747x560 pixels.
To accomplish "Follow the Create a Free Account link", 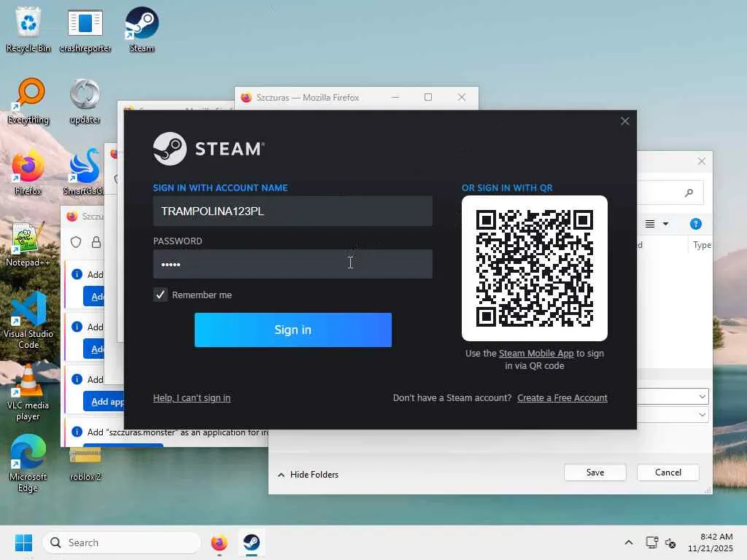I will pyautogui.click(x=562, y=397).
